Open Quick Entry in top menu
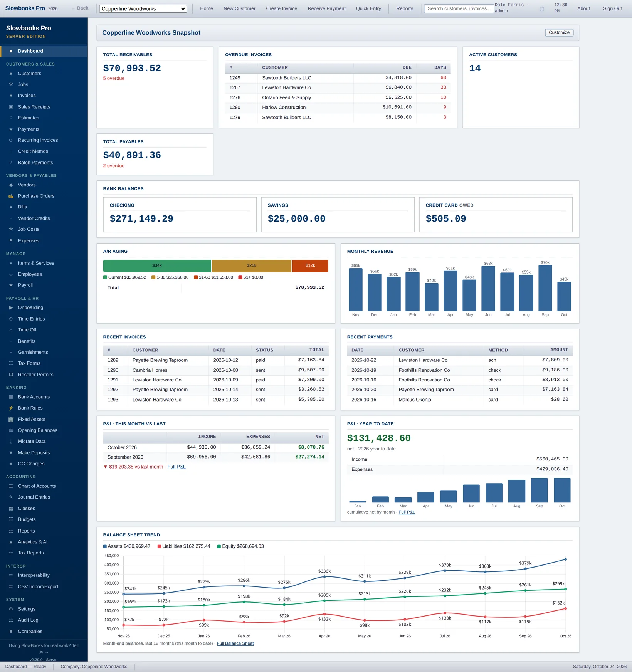This screenshot has height=672, width=632. click(x=368, y=8)
